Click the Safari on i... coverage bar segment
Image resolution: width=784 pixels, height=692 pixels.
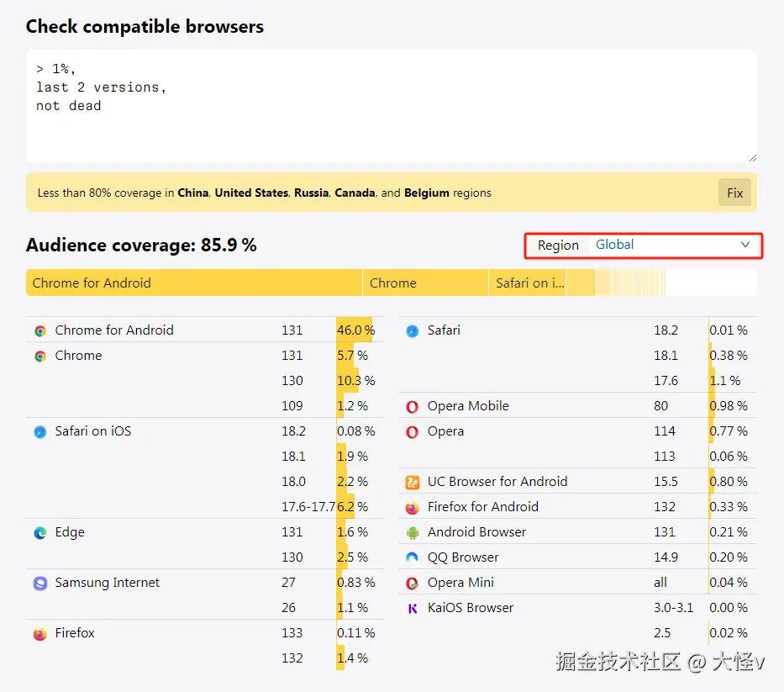527,283
